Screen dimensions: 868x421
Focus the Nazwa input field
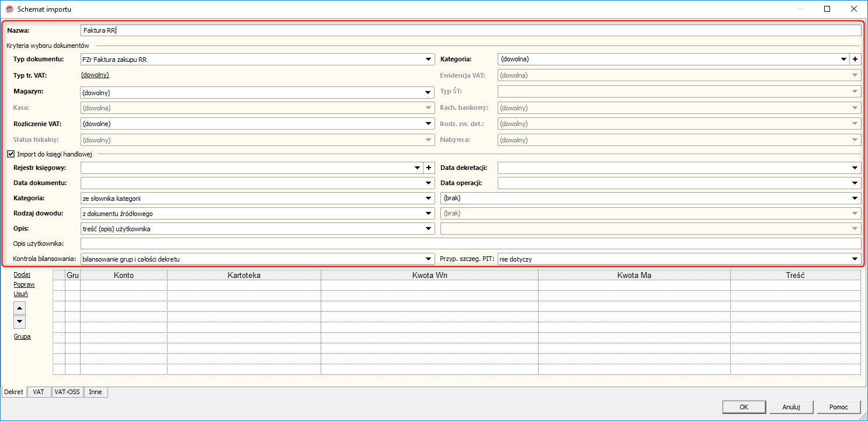471,30
